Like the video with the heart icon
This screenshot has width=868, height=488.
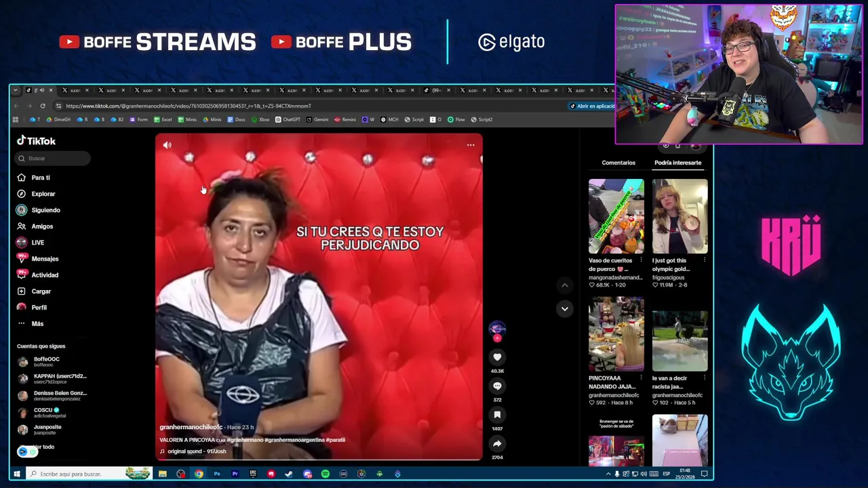497,357
